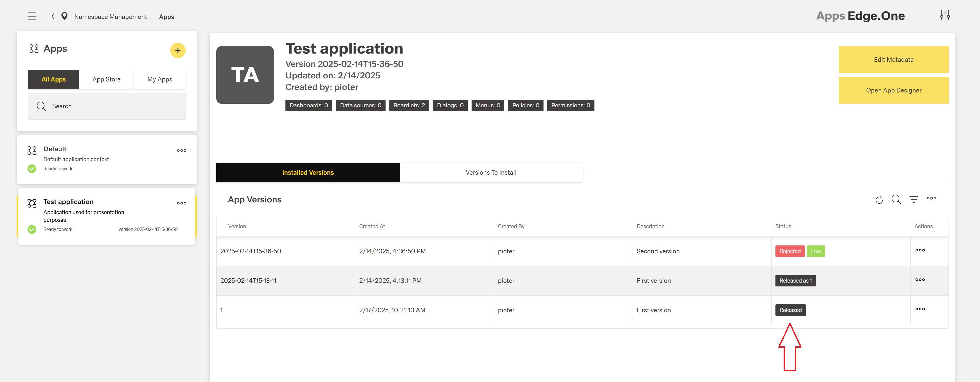Select the My Apps tab
The image size is (980, 382).
pos(159,79)
